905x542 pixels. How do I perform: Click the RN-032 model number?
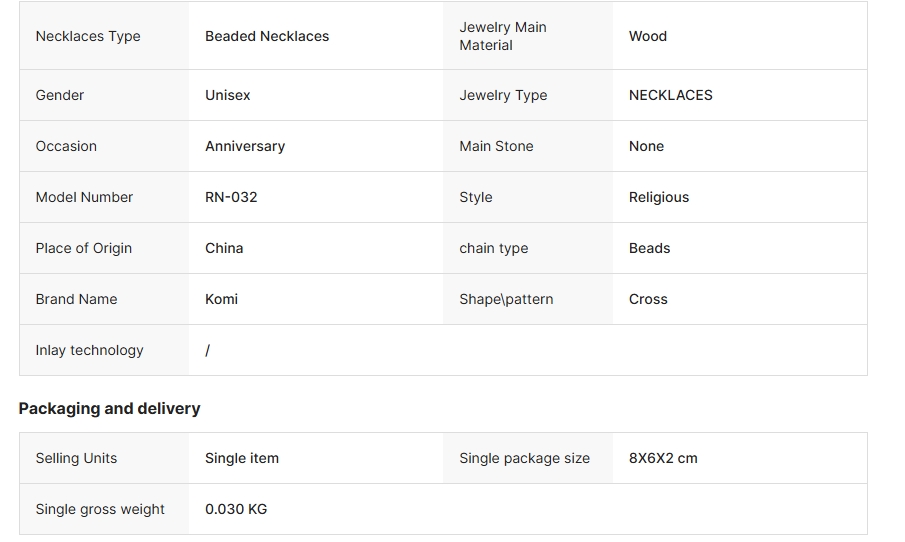(231, 197)
